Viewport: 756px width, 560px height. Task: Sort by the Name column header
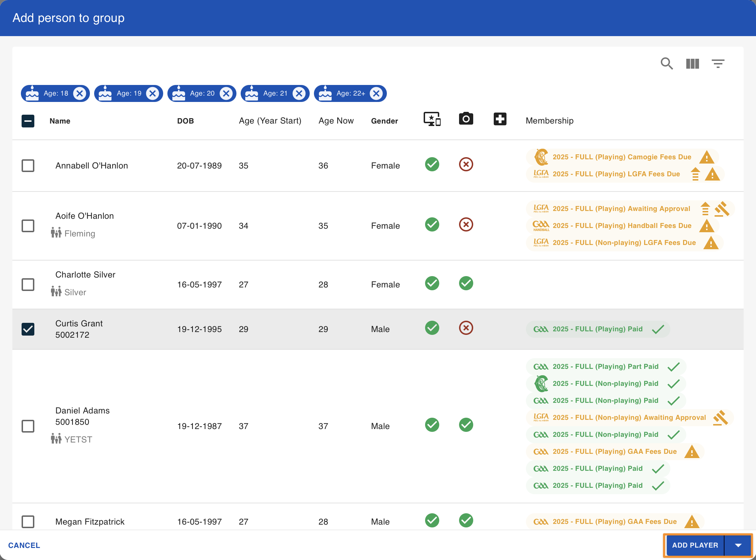[60, 121]
